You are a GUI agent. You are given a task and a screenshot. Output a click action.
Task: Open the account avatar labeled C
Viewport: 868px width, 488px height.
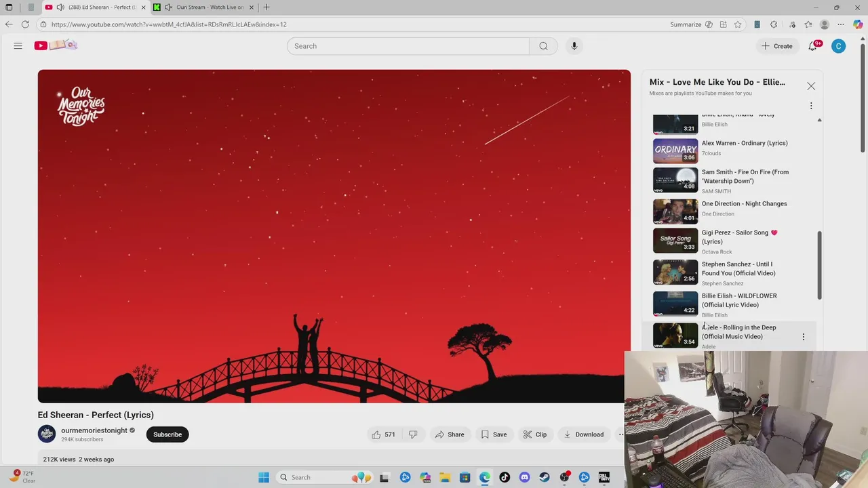[839, 46]
